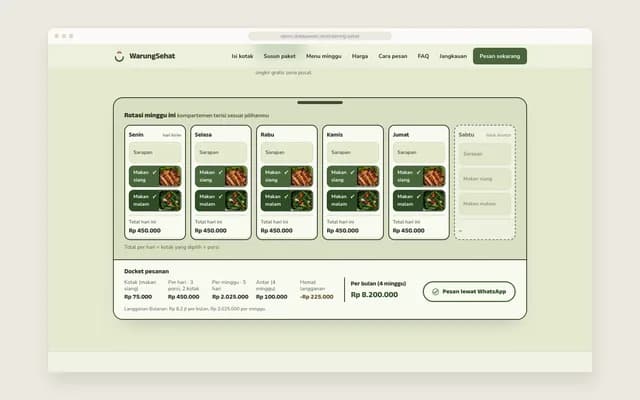640x400 pixels.
Task: Open Jangkauan nav item
Action: [453, 56]
